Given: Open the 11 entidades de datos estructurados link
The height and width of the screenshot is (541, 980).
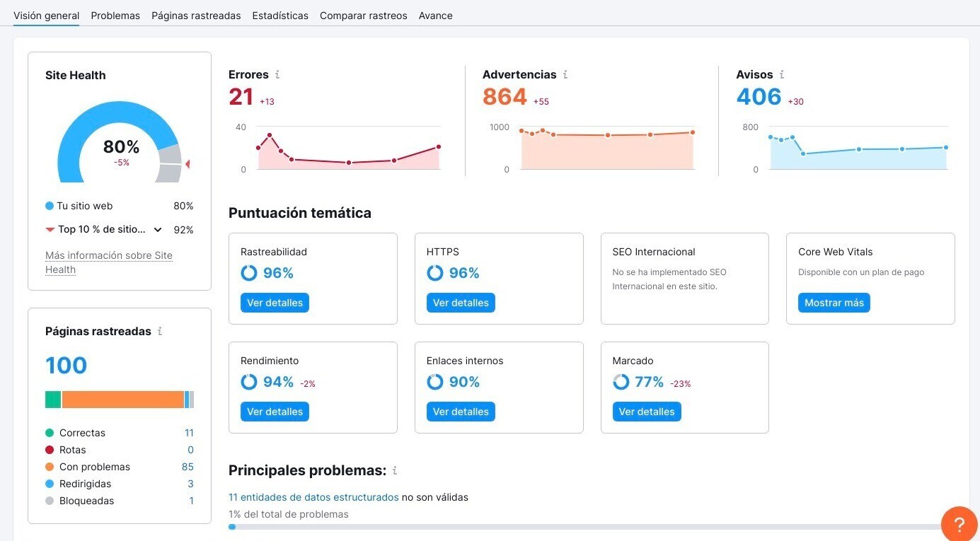Looking at the screenshot, I should pos(313,497).
